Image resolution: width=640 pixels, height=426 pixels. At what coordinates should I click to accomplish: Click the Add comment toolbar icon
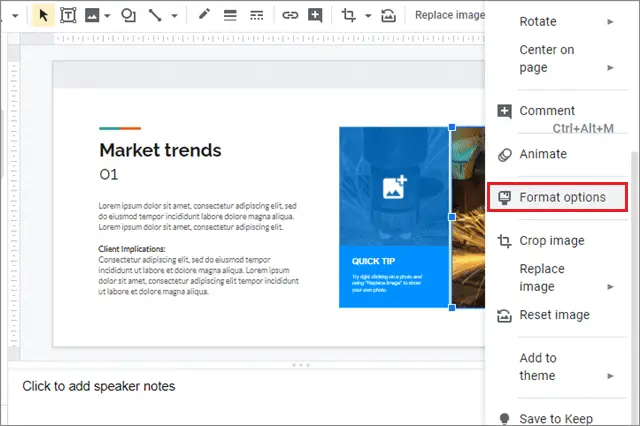315,16
